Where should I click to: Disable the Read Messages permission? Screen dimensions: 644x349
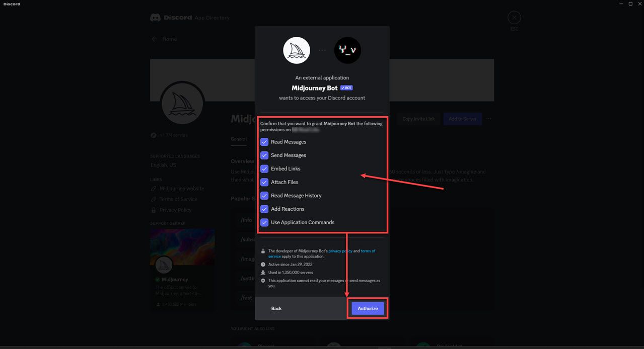[x=264, y=142]
